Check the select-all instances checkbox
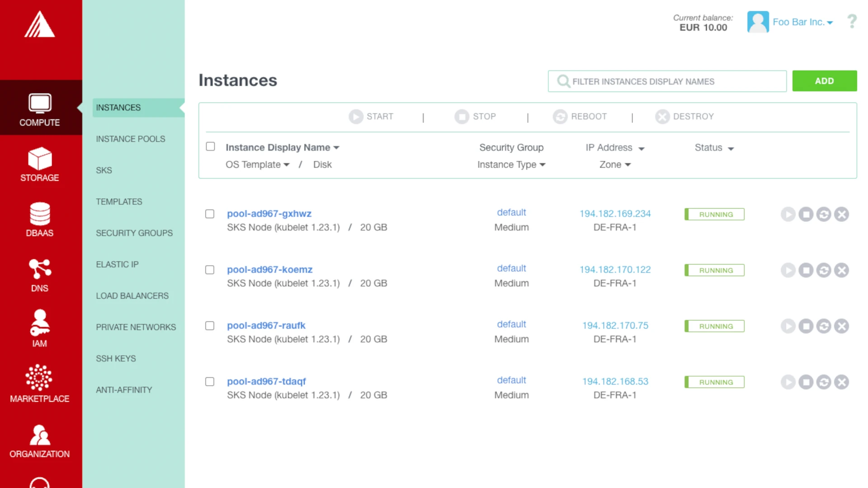Screen dimensions: 868x488 [x=210, y=146]
